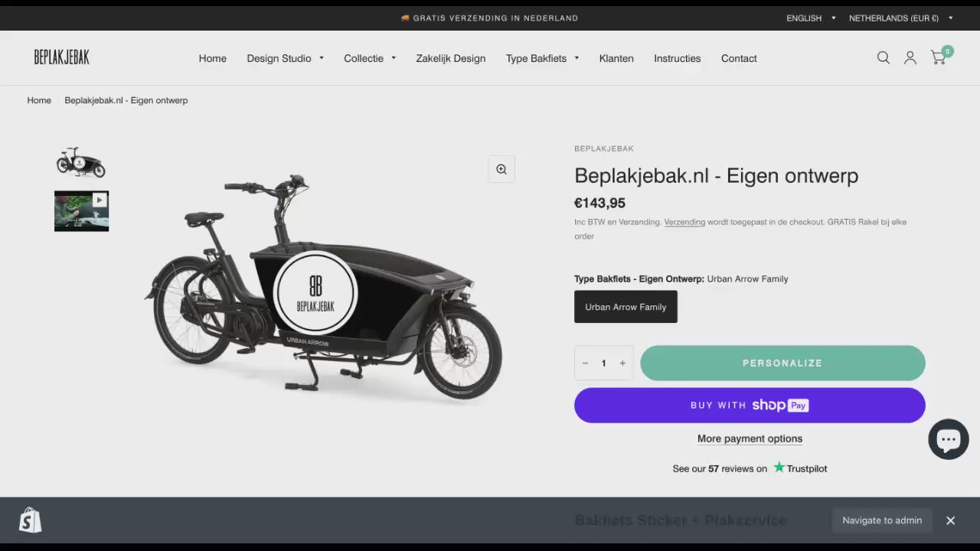
Task: Open the ENGLISH language dropdown
Action: [811, 18]
